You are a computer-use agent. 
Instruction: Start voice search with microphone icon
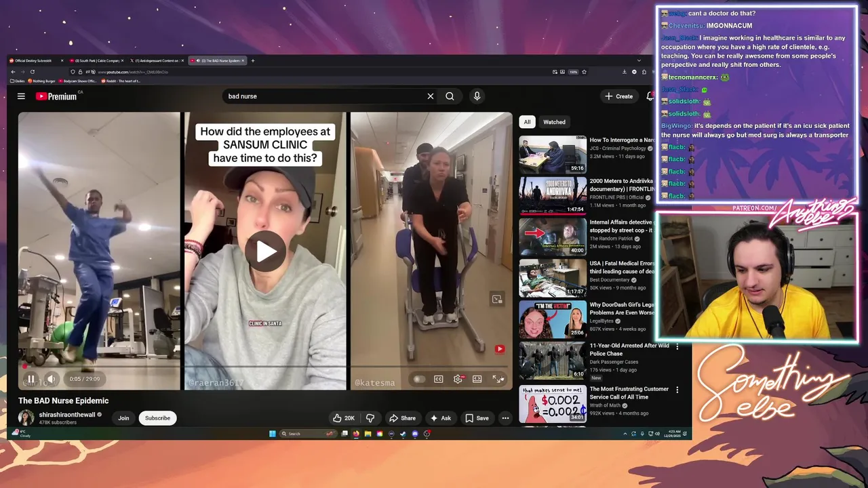(x=477, y=96)
